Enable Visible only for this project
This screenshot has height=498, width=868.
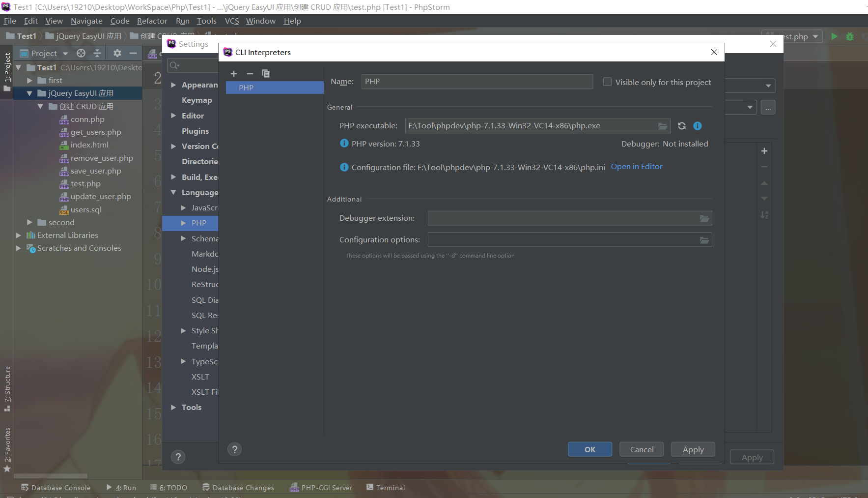pos(608,82)
